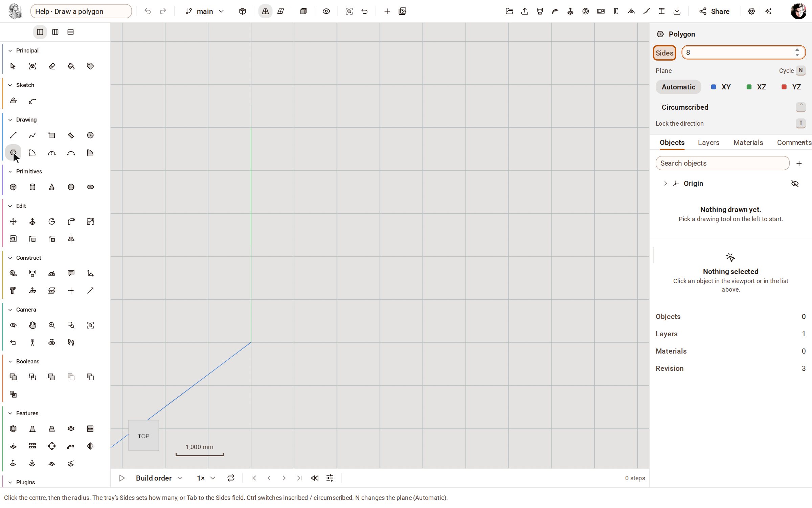This screenshot has width=812, height=508.
Task: Select the XY plane option
Action: tap(721, 87)
